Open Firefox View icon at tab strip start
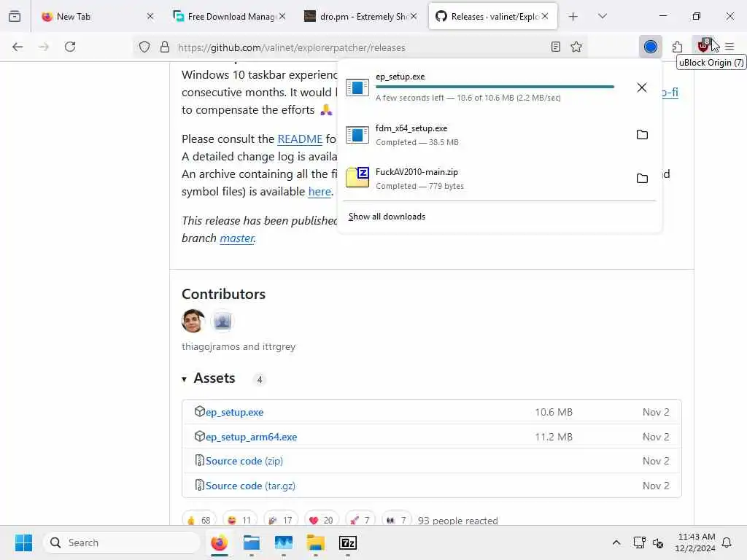Image resolution: width=747 pixels, height=560 pixels. pos(15,16)
